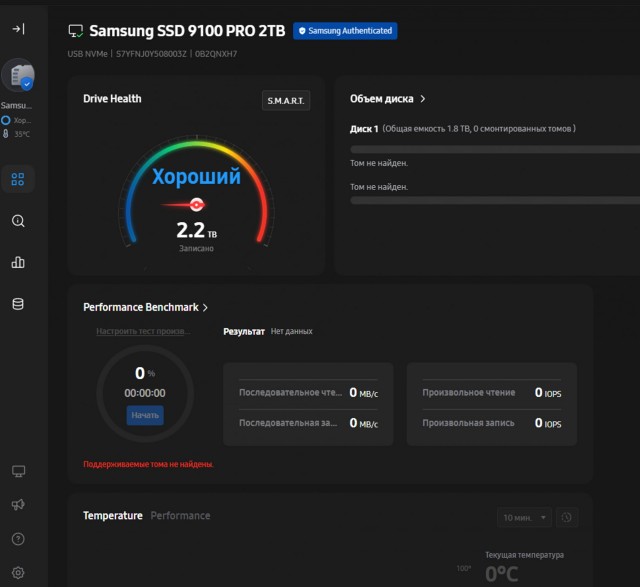Open help via question mark icon
This screenshot has width=640, height=587.
pyautogui.click(x=18, y=539)
